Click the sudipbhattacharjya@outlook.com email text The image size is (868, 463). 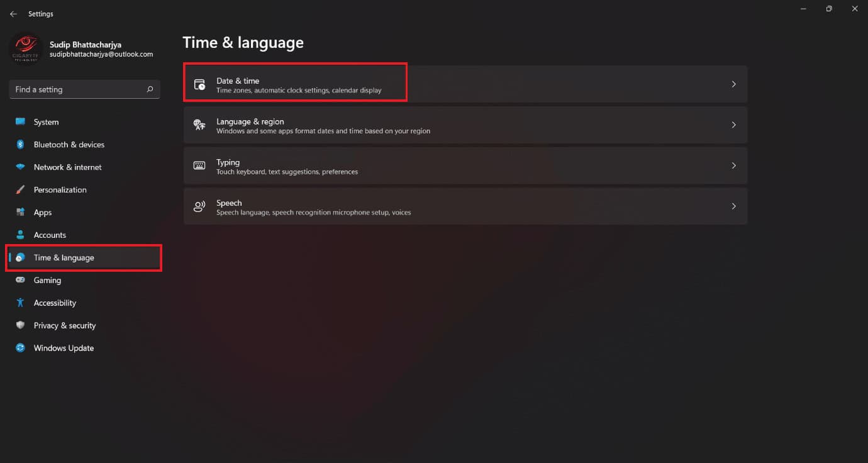point(101,55)
